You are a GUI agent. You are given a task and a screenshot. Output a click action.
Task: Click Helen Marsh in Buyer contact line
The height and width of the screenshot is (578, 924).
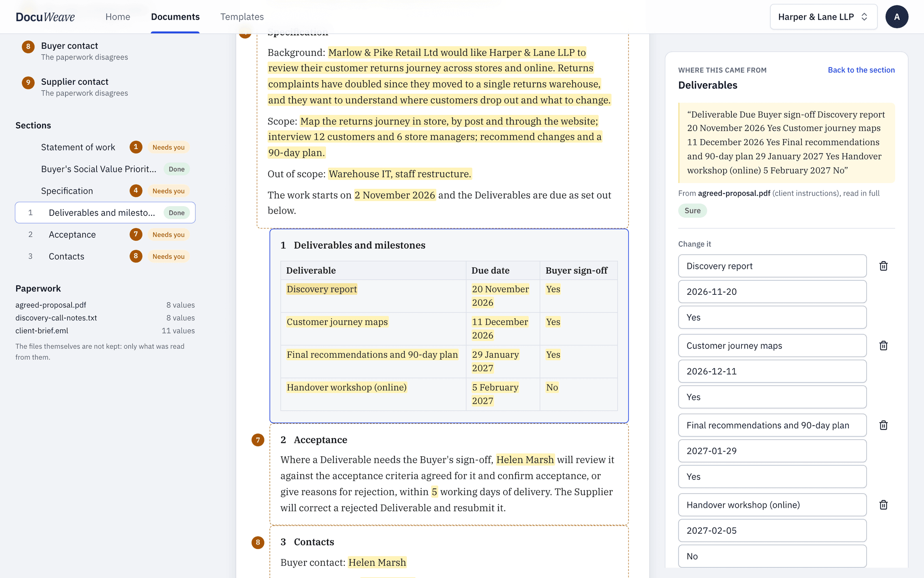(x=377, y=563)
